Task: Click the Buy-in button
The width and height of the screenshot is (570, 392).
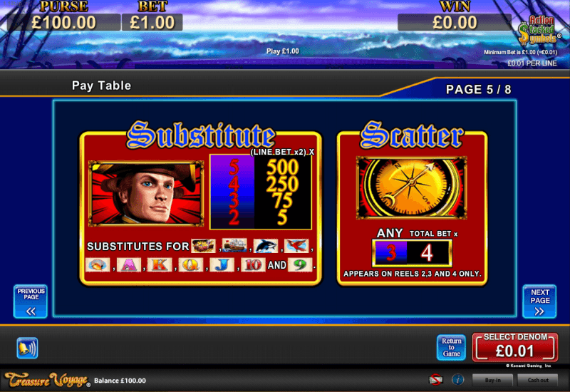Action: coord(492,380)
